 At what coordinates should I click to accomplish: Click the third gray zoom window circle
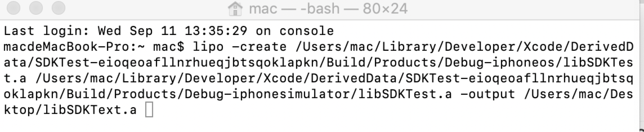[x=59, y=8]
